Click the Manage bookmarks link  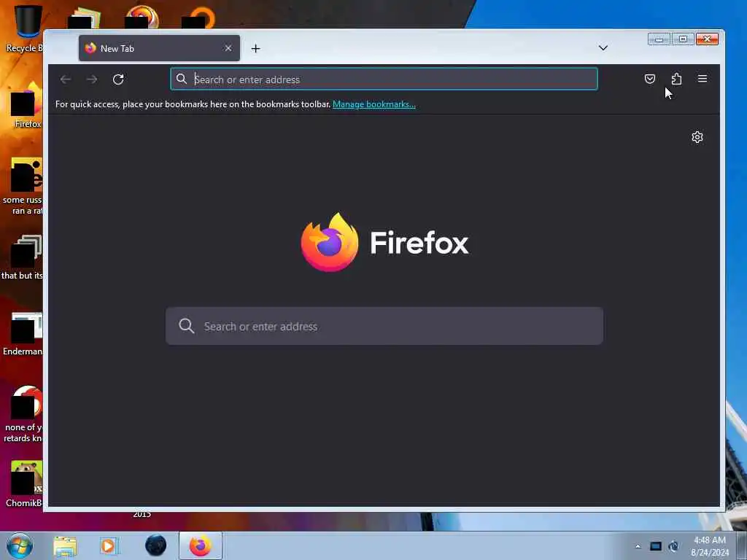click(x=374, y=104)
